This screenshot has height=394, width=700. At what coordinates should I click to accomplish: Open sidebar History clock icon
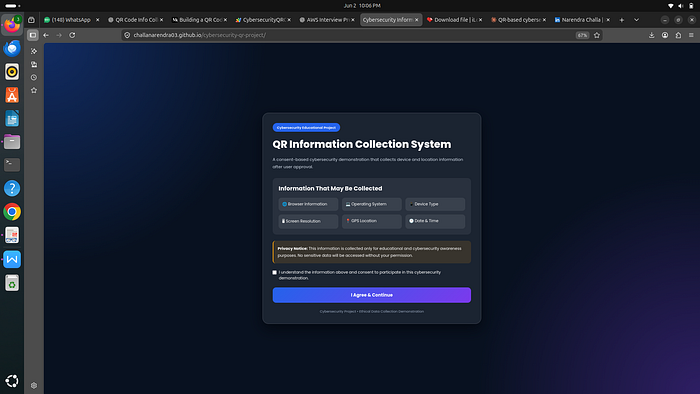34,78
